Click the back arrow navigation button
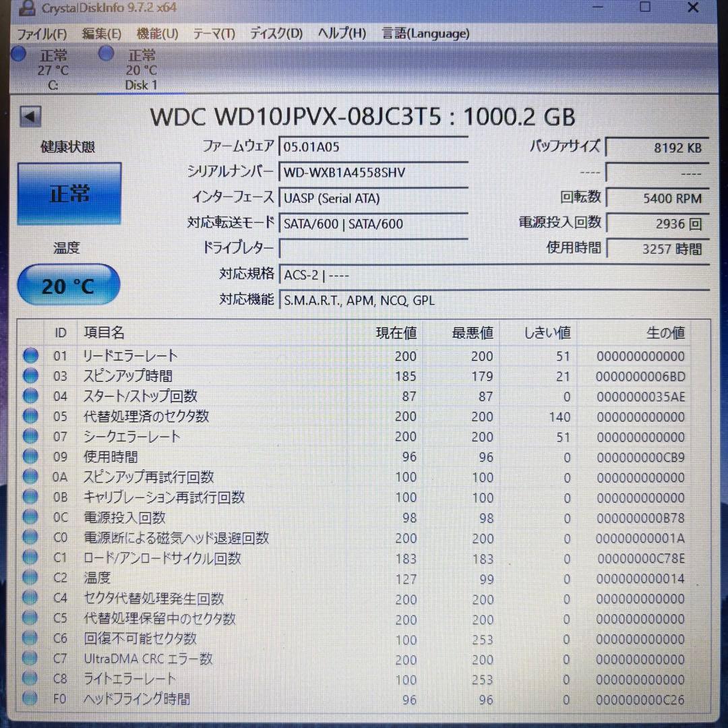728x728 pixels. tap(32, 117)
